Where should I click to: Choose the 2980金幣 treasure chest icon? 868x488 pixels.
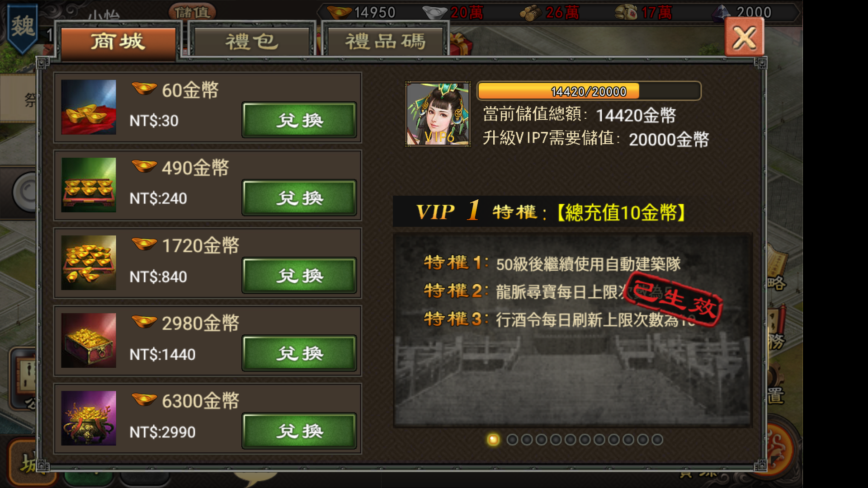pyautogui.click(x=89, y=340)
